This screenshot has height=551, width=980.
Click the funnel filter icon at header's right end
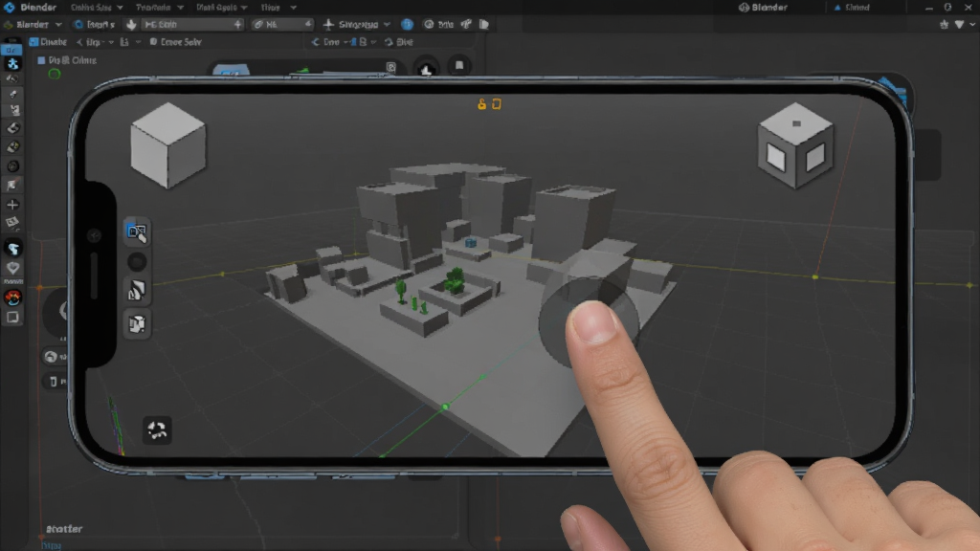point(959,24)
